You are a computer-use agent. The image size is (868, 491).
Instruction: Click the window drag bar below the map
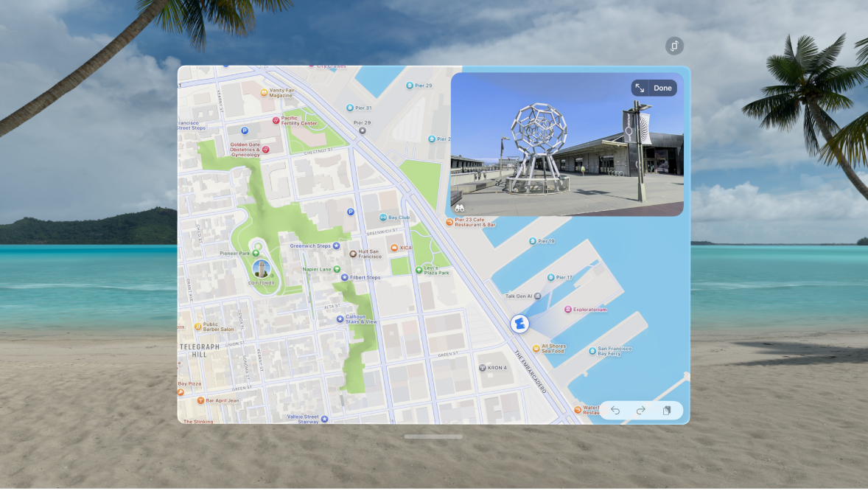[x=433, y=436]
